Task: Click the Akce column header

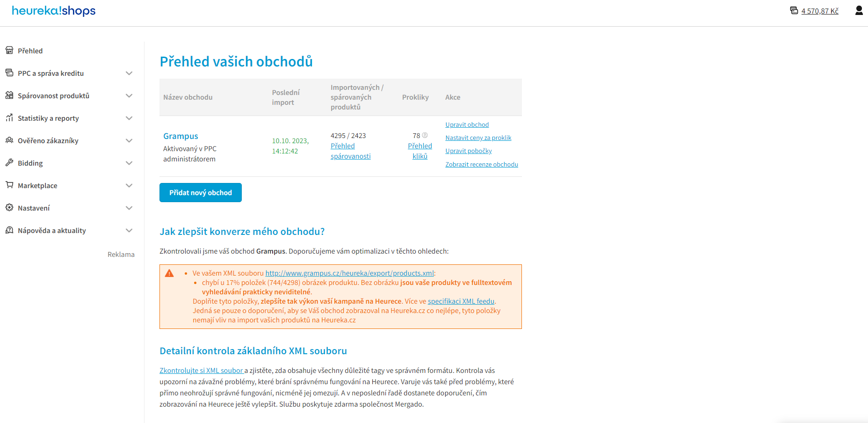Action: (x=453, y=97)
